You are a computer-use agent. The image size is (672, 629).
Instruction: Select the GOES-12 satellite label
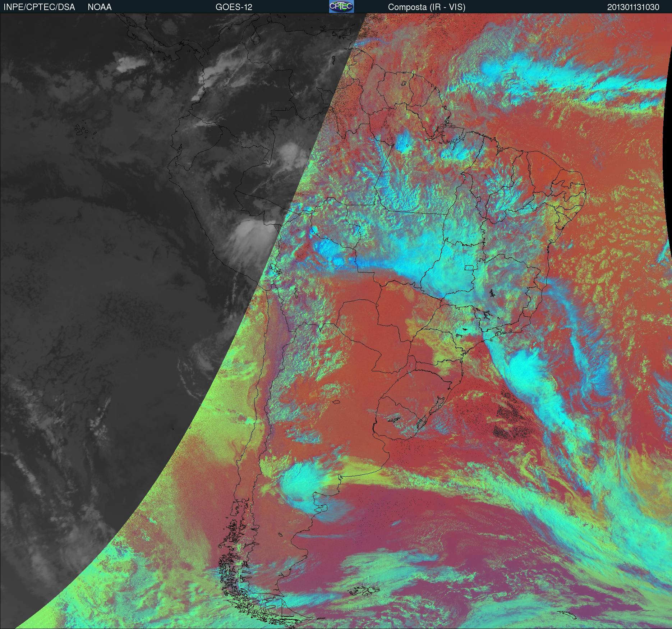click(234, 7)
